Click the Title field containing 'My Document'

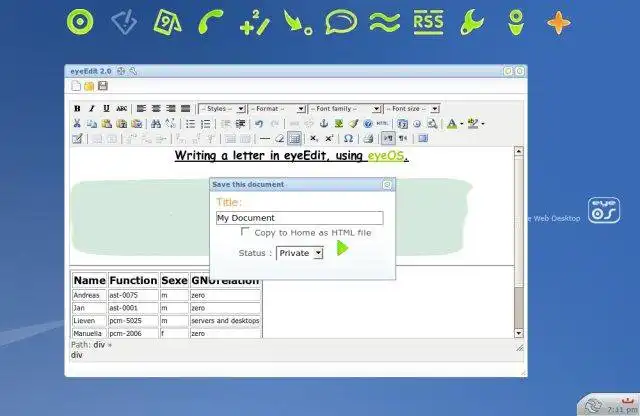(300, 218)
